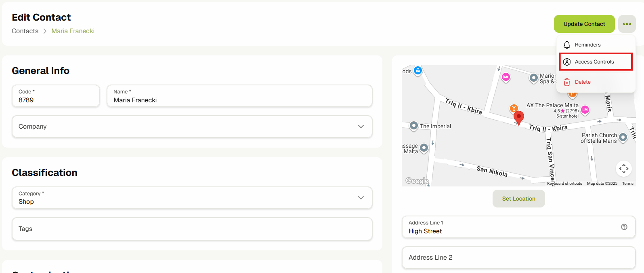Select Reminders from the options menu
The height and width of the screenshot is (273, 644).
587,45
